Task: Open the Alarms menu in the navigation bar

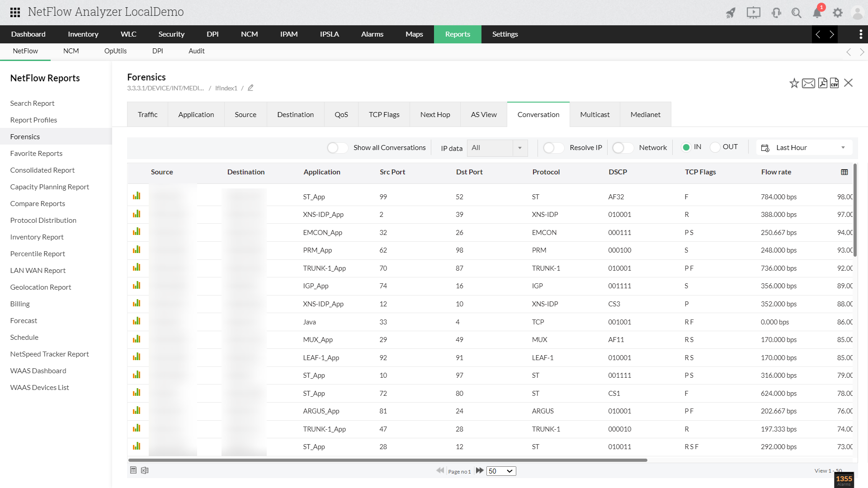Action: point(372,34)
